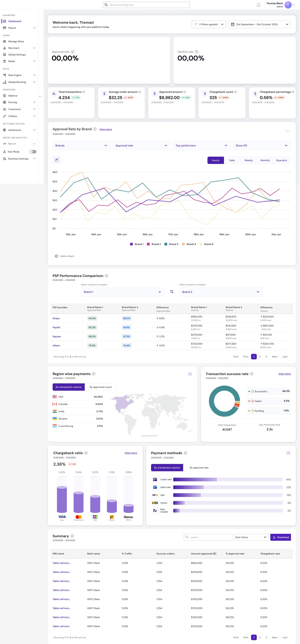Select the Hourly interval option
The image size is (300, 644).
(x=216, y=160)
